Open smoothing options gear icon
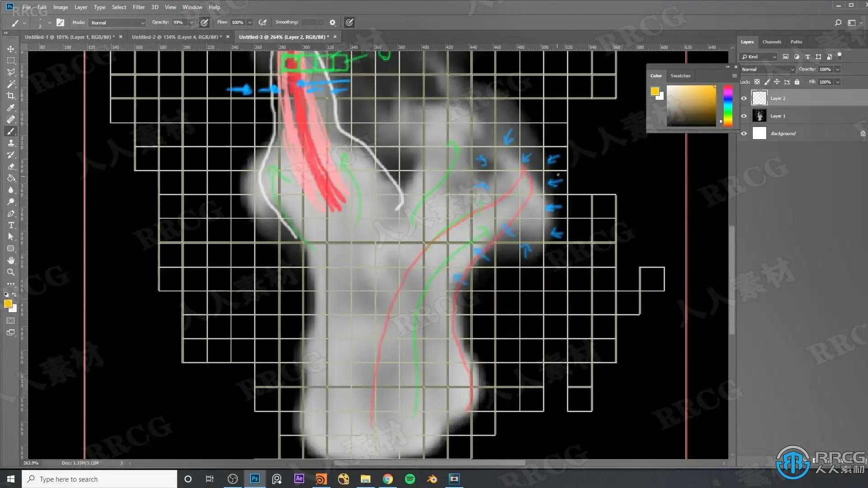The height and width of the screenshot is (488, 868). (x=333, y=23)
